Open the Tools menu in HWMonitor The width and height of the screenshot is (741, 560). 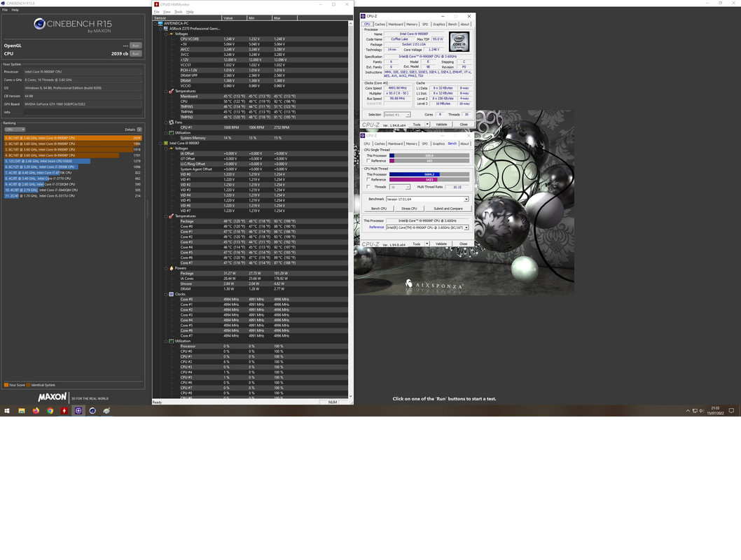click(178, 12)
